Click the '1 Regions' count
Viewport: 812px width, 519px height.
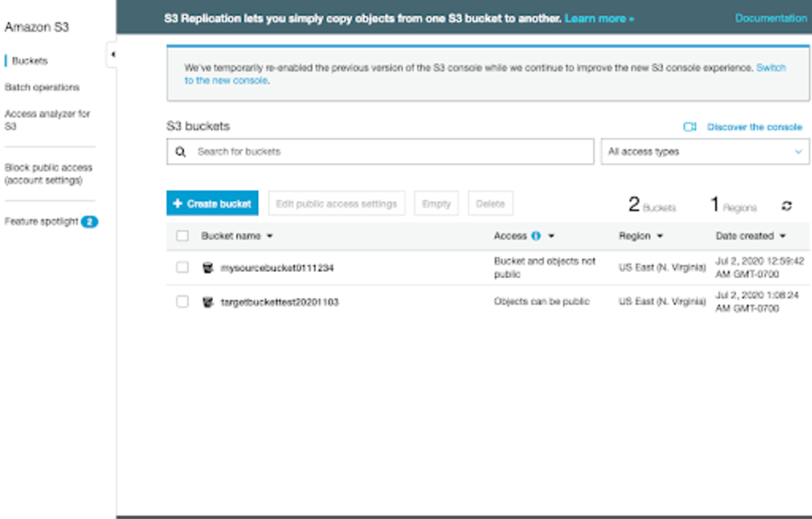click(x=734, y=205)
